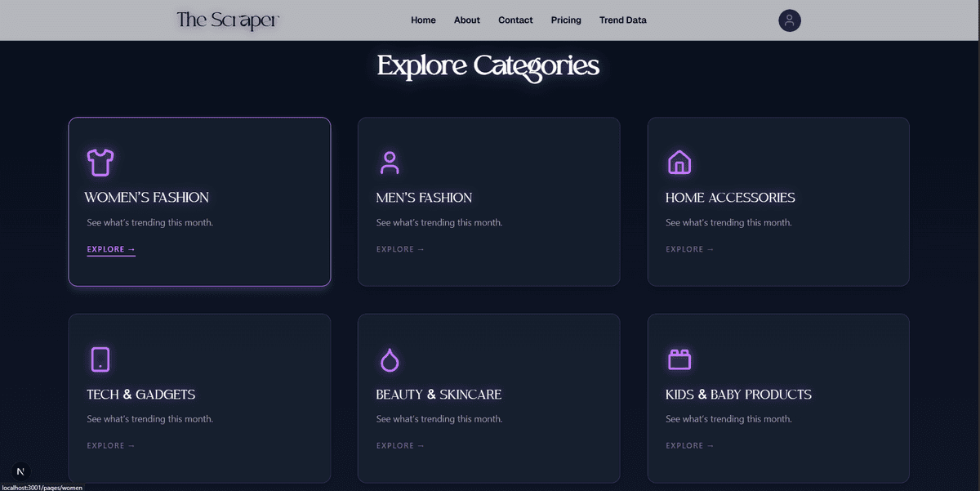Open the Trend Data page
The image size is (980, 491).
pos(622,20)
